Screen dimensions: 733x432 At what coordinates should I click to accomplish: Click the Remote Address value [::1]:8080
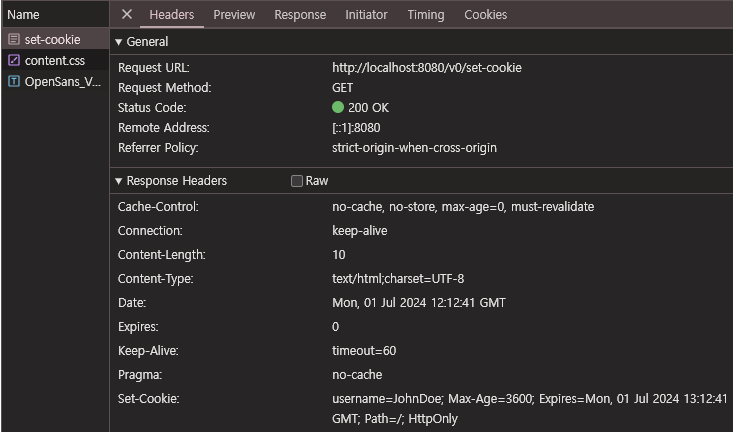[356, 128]
